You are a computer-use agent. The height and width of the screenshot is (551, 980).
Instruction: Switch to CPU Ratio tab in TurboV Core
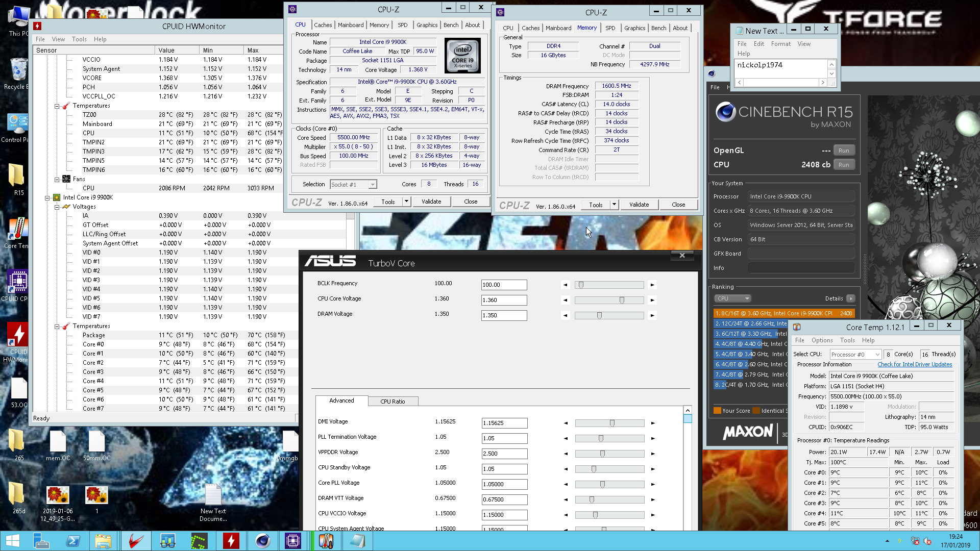393,402
